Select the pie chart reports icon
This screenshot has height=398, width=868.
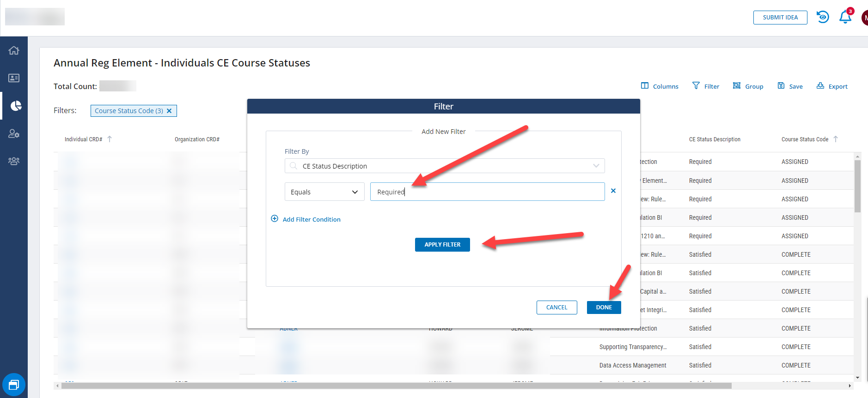click(16, 106)
